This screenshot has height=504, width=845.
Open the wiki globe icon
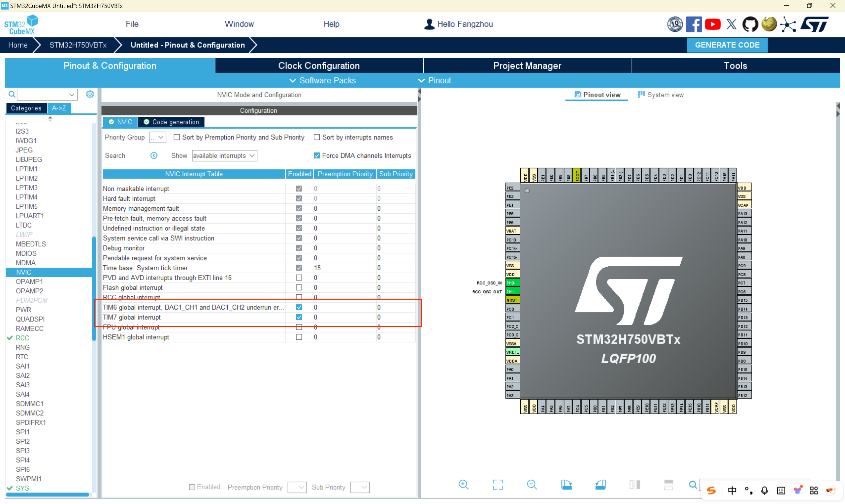[x=769, y=24]
